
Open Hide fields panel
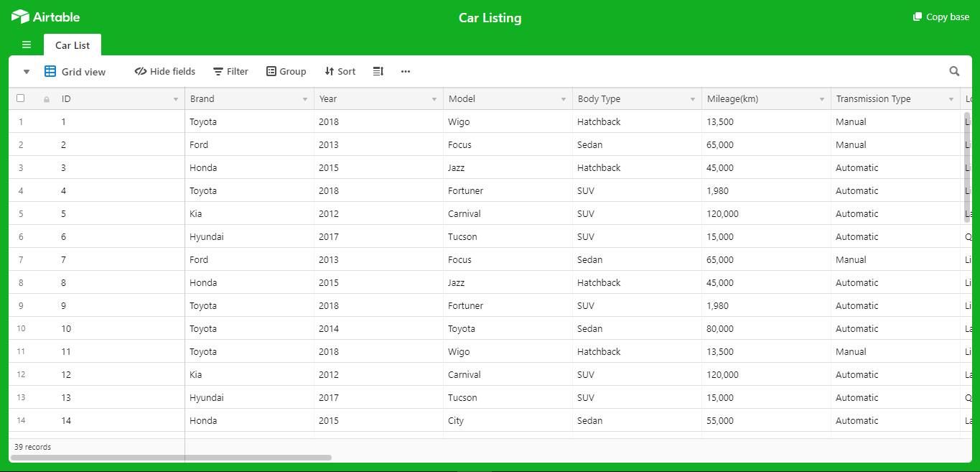point(165,71)
